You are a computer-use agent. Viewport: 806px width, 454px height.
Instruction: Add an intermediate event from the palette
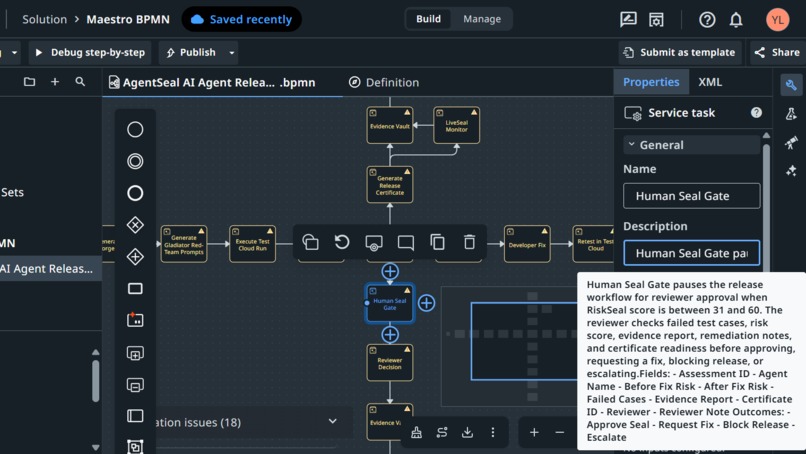click(135, 161)
